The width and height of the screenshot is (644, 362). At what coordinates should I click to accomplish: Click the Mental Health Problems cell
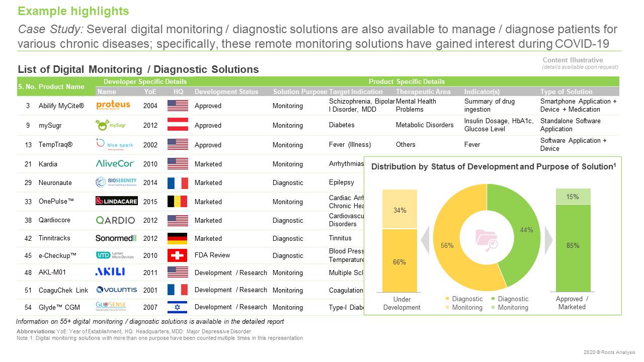pos(416,105)
